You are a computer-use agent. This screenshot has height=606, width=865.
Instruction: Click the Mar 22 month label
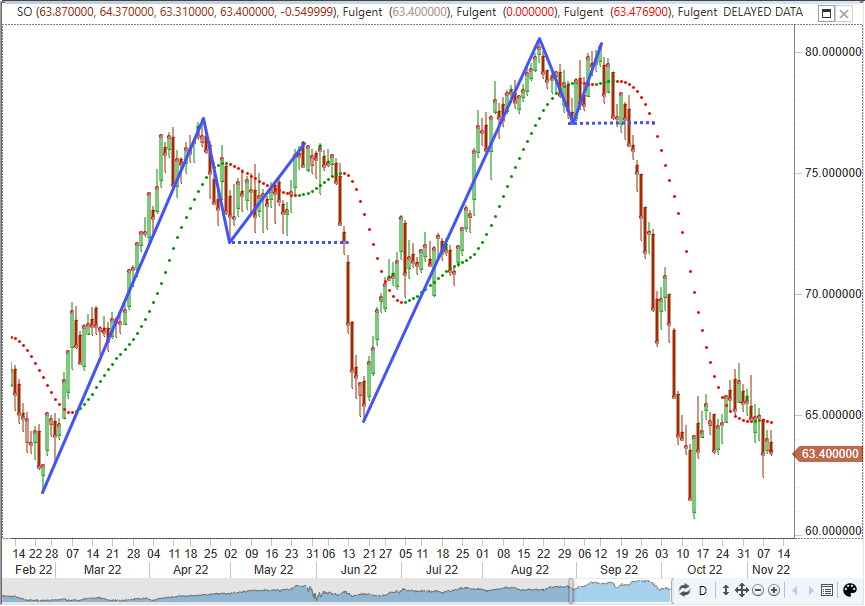click(x=102, y=570)
